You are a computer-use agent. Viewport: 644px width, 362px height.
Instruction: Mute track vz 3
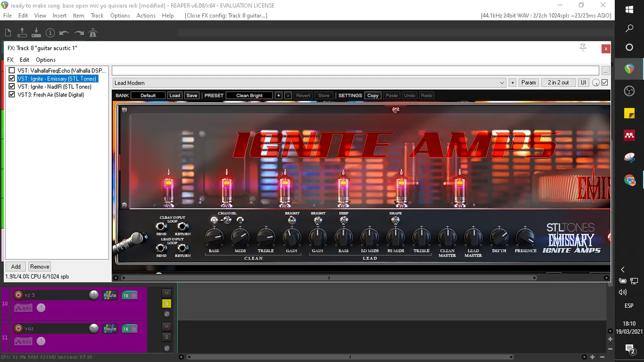(x=167, y=293)
